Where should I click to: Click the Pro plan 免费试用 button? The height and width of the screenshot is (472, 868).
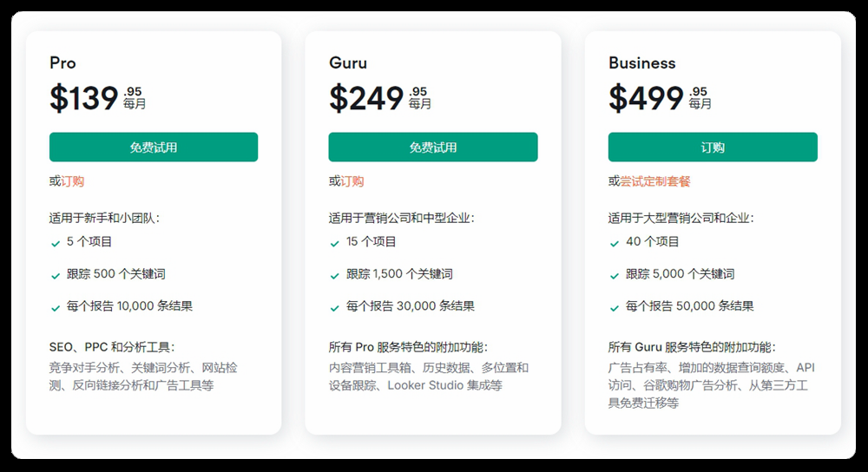tap(154, 147)
